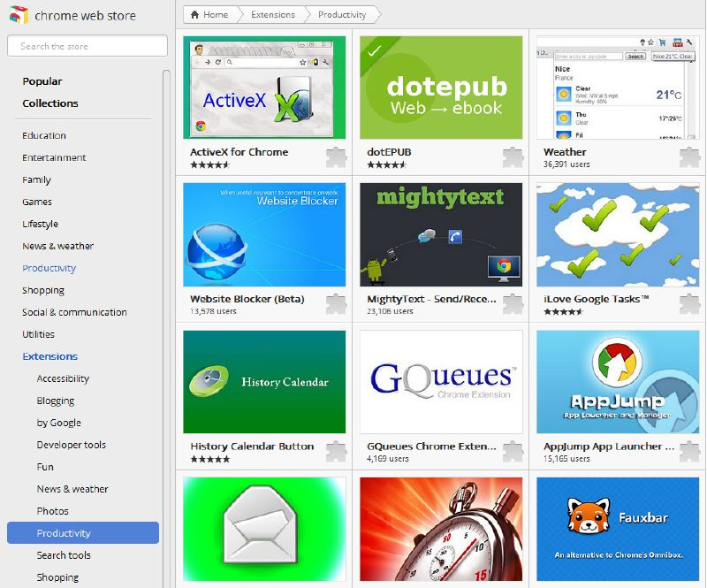This screenshot has width=707, height=588.
Task: Select the by Google subcategory
Action: coord(59,423)
